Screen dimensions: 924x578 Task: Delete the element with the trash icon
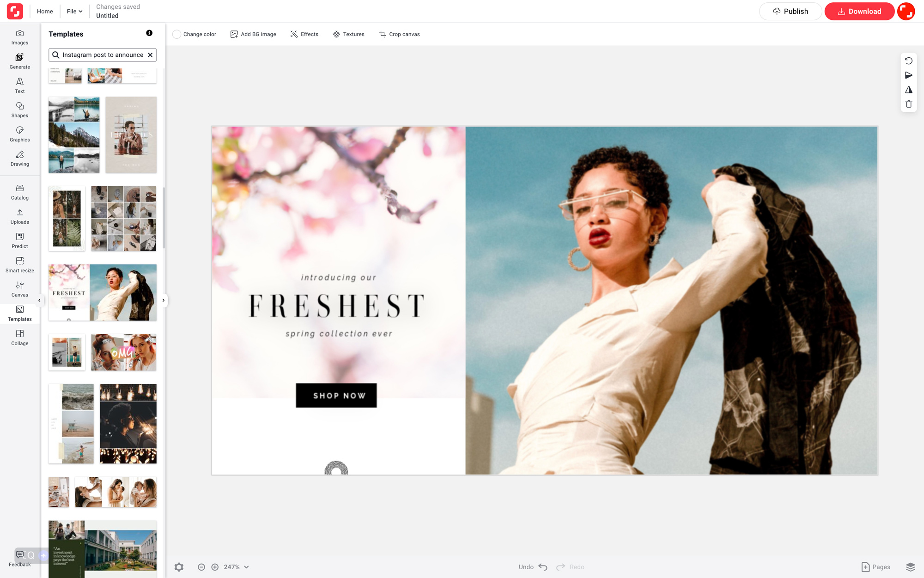click(x=908, y=104)
